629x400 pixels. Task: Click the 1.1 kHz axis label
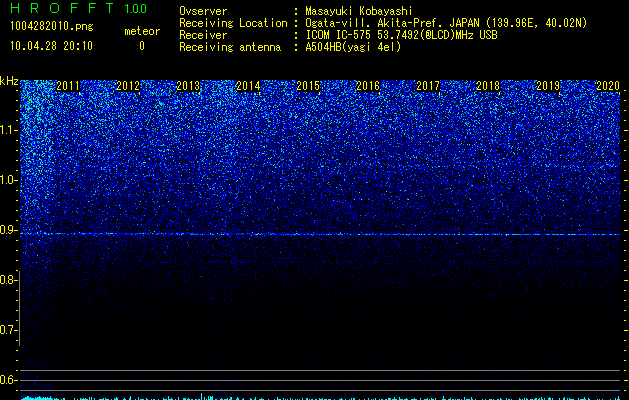(8, 130)
